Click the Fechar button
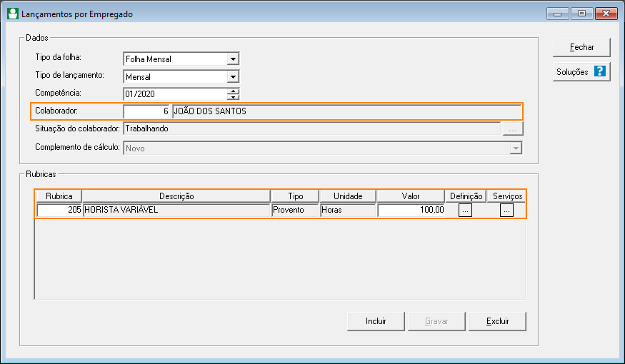Screen dimensions: 625x364 click(581, 47)
